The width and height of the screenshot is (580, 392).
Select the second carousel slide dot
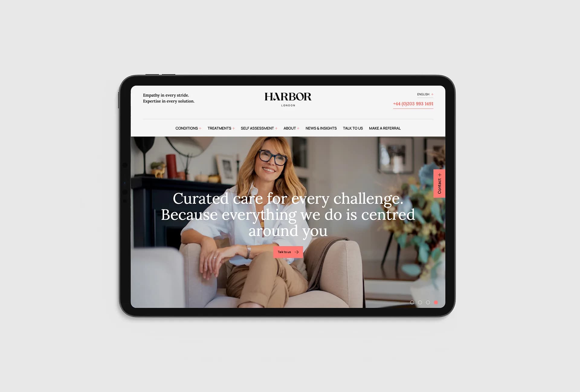(x=419, y=302)
